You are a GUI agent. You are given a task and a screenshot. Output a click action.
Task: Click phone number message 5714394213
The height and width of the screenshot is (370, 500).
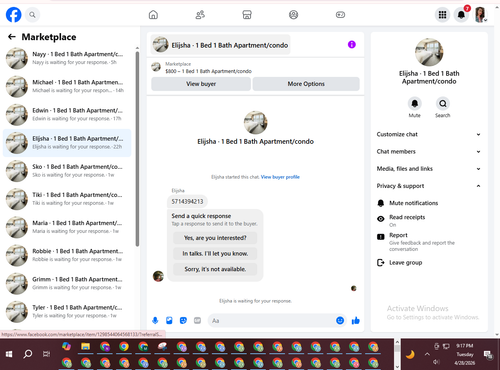(187, 201)
